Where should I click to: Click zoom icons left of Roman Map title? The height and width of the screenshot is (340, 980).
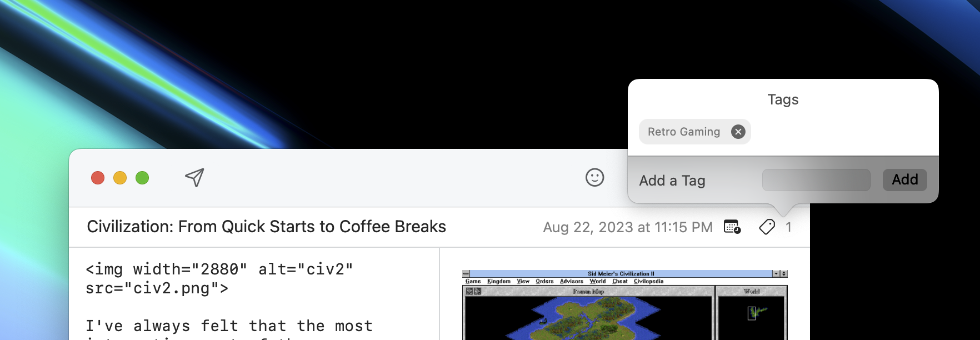[x=473, y=291]
